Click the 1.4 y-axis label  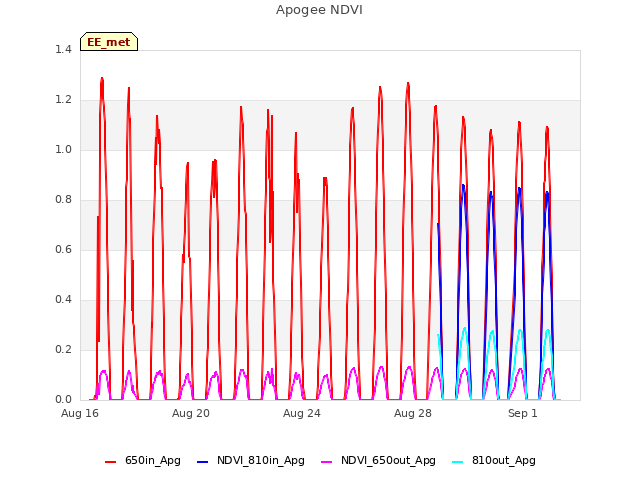pyautogui.click(x=63, y=50)
